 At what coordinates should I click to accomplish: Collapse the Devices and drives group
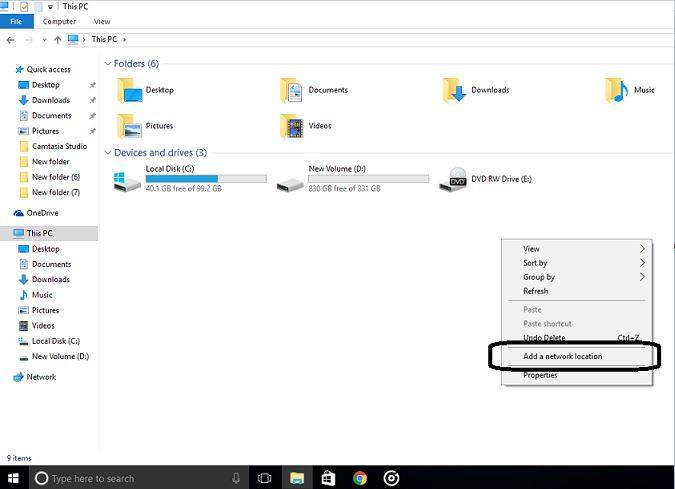click(x=108, y=153)
